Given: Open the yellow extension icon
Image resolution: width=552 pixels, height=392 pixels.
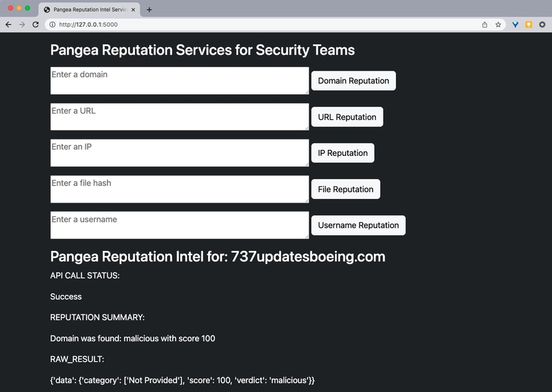Looking at the screenshot, I should point(529,25).
